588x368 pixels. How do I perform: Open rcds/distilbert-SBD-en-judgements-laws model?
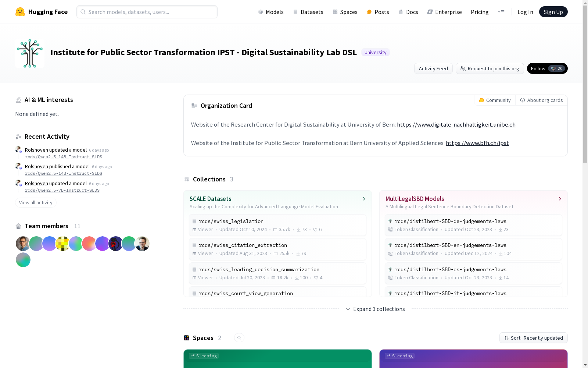pyautogui.click(x=473, y=249)
